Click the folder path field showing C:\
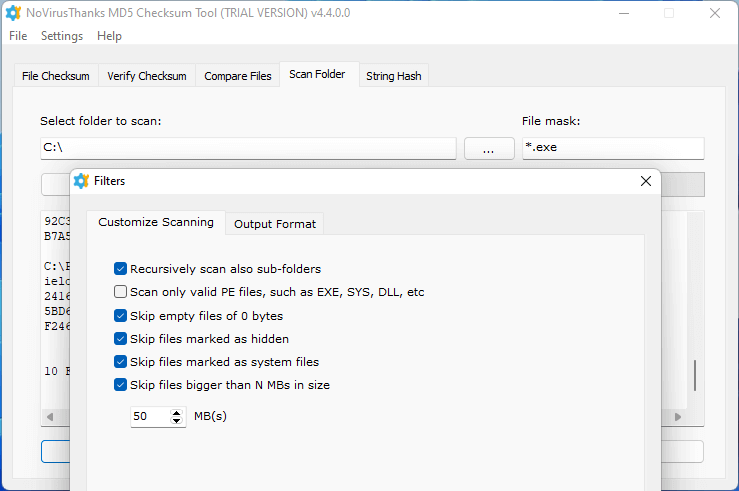 tap(248, 148)
